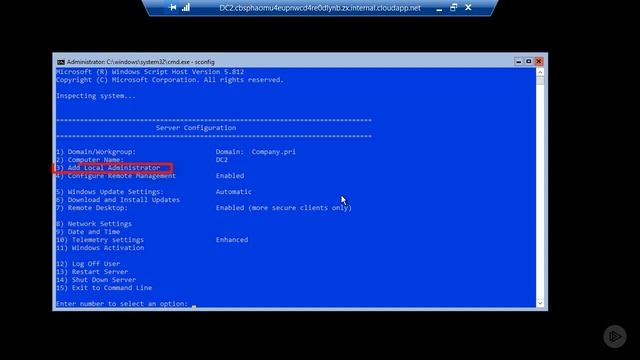Screen dimensions: 640x360
Task: Click the 'Server Configuration' heading
Action: (196, 128)
